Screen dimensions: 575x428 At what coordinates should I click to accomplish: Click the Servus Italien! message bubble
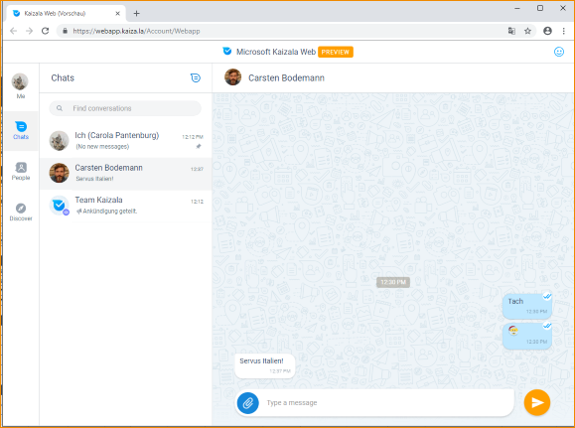(265, 366)
